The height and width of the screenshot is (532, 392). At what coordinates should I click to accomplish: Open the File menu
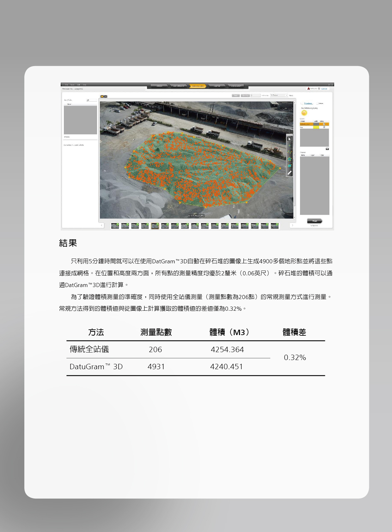pos(66,85)
